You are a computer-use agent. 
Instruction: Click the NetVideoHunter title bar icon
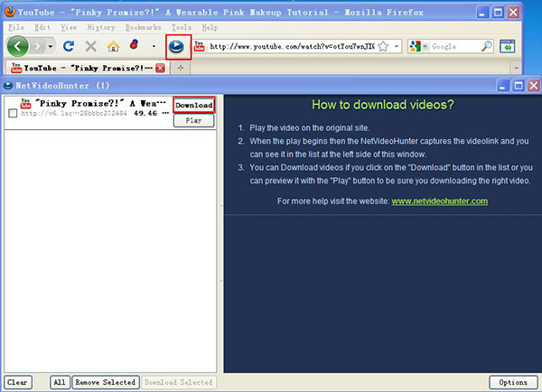(x=7, y=86)
